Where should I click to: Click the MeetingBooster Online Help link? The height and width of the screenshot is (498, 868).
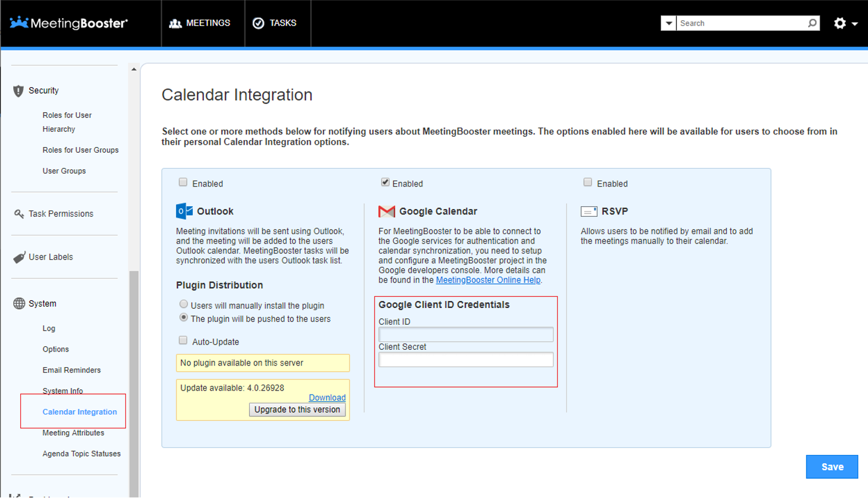[488, 280]
